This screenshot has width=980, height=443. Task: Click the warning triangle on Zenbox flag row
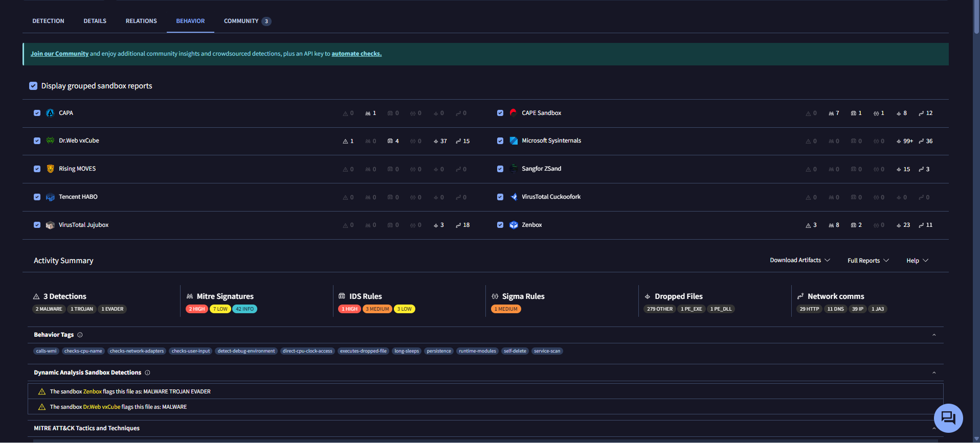42,391
